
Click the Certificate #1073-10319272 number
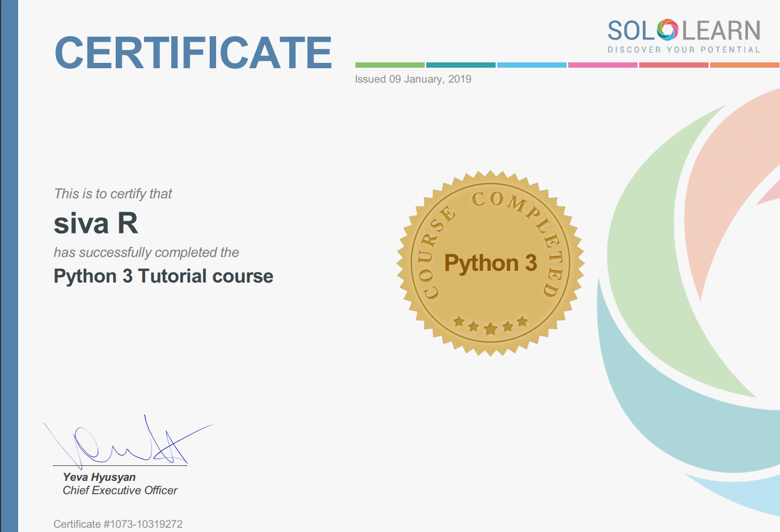pyautogui.click(x=118, y=524)
